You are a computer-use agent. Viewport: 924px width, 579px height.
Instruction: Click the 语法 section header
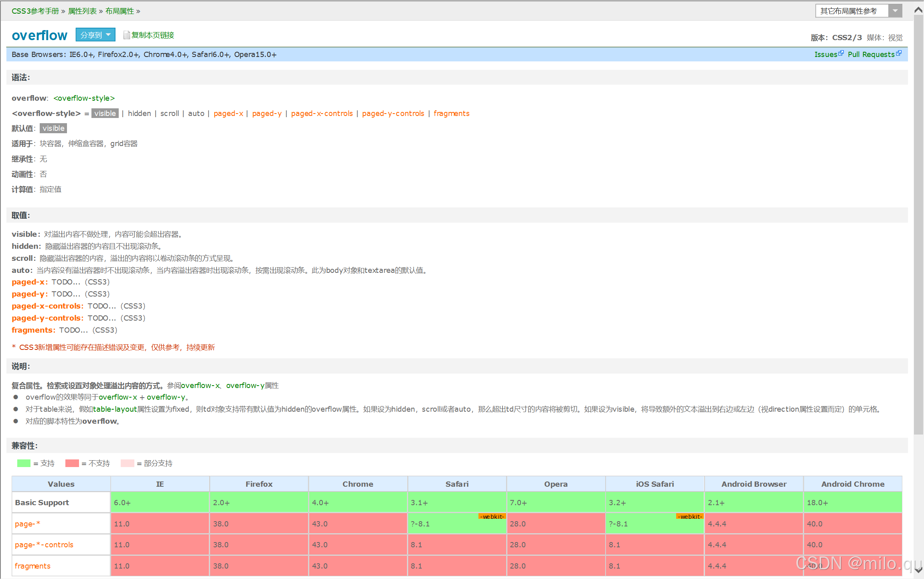point(457,77)
